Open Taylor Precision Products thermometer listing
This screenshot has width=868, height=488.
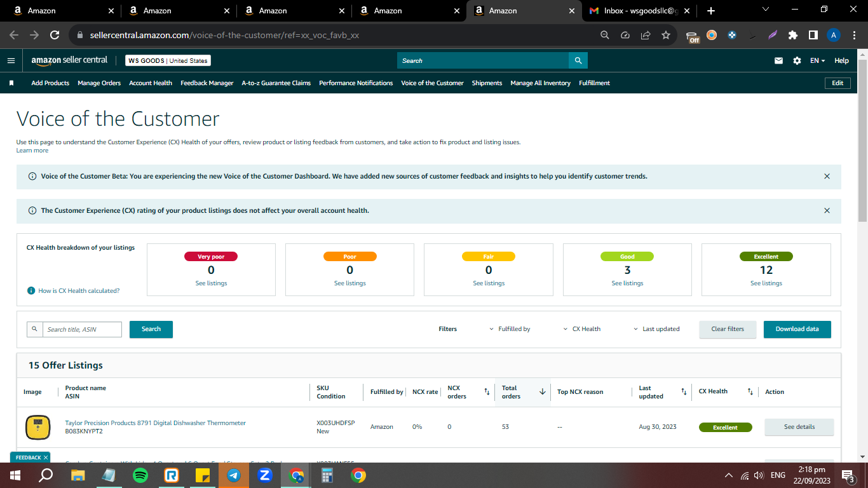coord(156,423)
